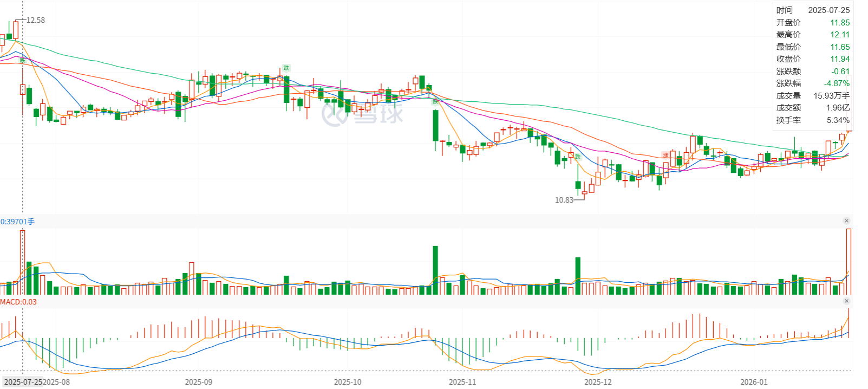Click the 雪球 watermark logo

point(362,114)
